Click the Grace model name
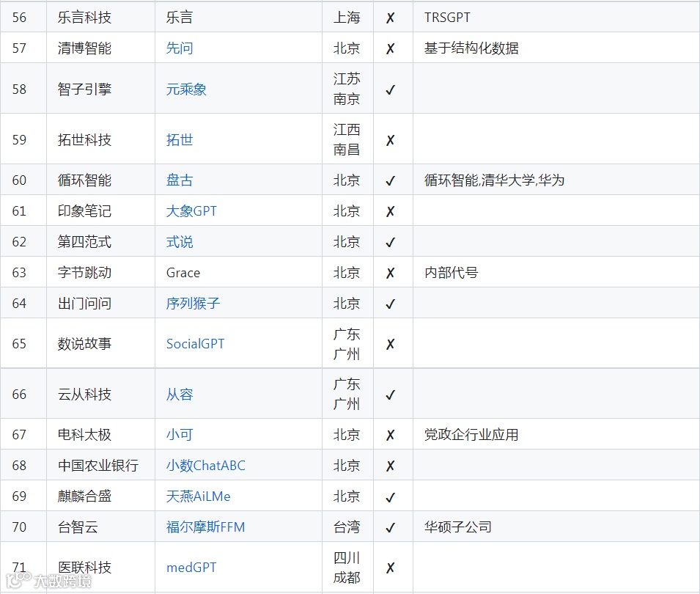Viewport: 700px width, 594px height. pyautogui.click(x=183, y=273)
